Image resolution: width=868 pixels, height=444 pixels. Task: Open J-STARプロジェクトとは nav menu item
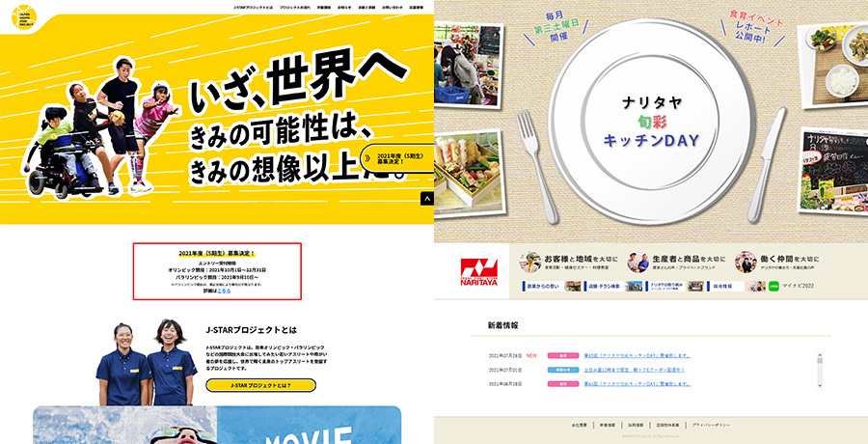(x=253, y=9)
